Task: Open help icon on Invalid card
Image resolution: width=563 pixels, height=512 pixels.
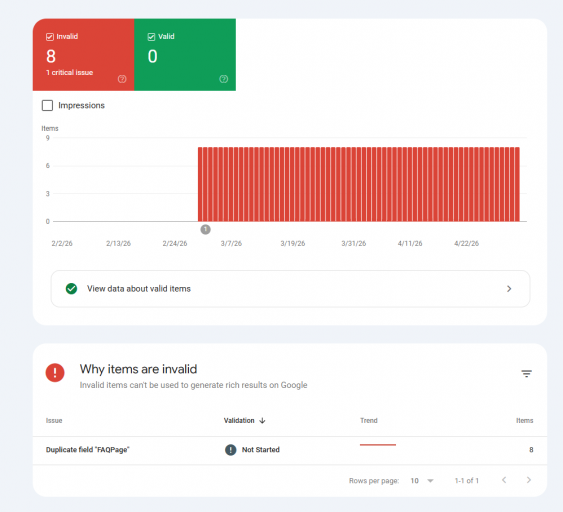Action: point(122,79)
